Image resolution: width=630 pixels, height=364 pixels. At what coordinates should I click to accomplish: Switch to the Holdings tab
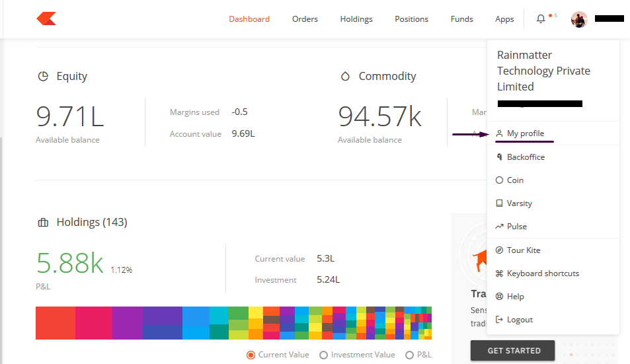356,19
